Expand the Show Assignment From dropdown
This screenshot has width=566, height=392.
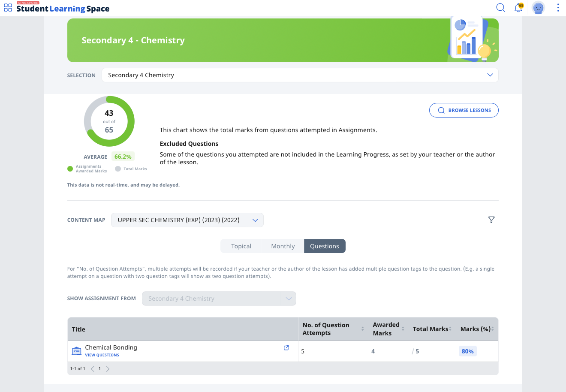click(x=219, y=299)
